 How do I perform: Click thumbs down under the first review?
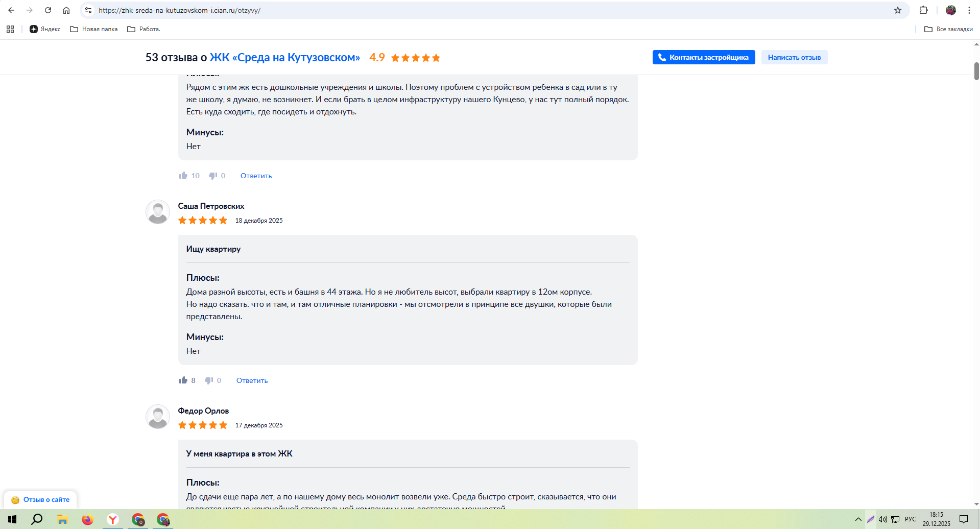tap(213, 176)
